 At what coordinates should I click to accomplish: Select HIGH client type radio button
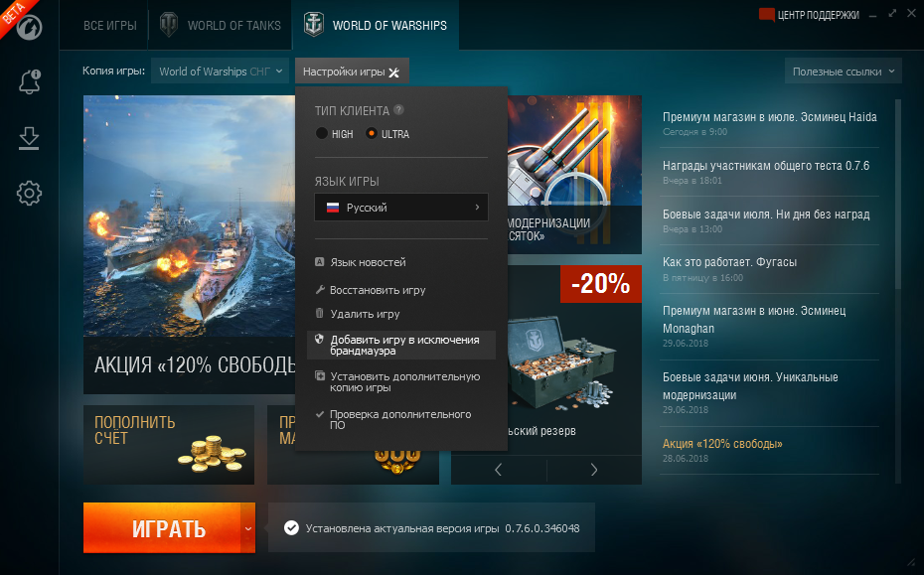[321, 133]
